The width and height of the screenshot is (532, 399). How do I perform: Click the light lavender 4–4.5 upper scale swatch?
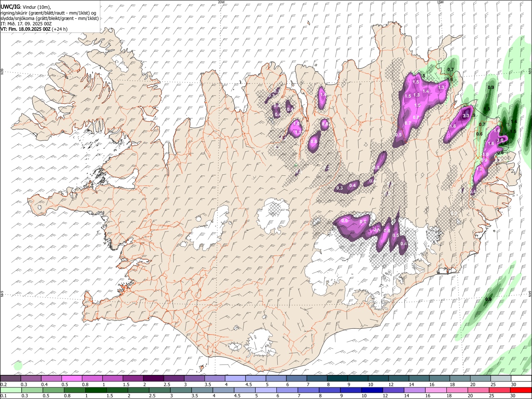click(234, 379)
